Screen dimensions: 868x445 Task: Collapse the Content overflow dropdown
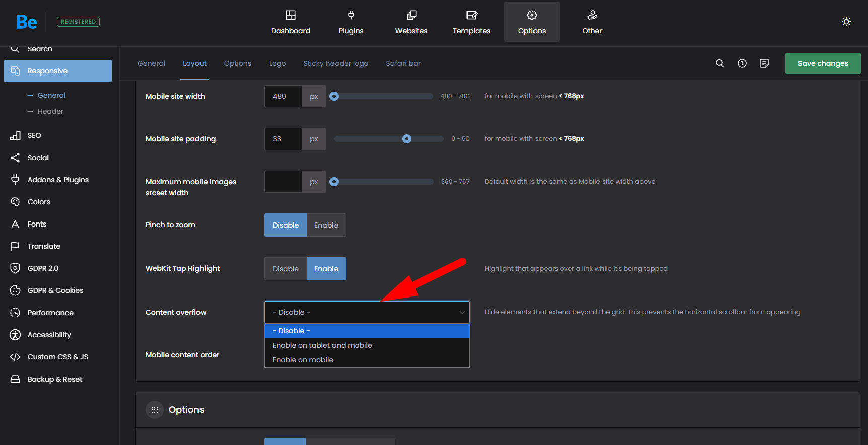coord(367,312)
